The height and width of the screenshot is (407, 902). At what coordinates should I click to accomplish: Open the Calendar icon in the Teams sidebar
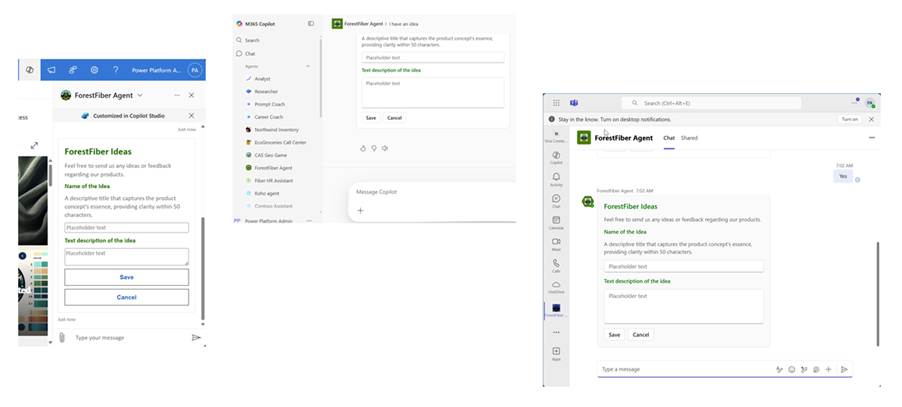(x=556, y=221)
